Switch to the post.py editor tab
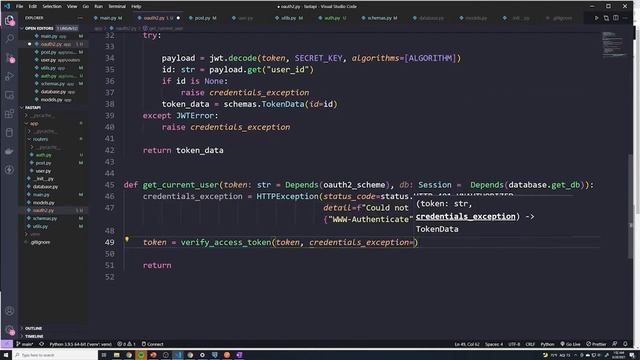The height and width of the screenshot is (360, 640). [202, 18]
